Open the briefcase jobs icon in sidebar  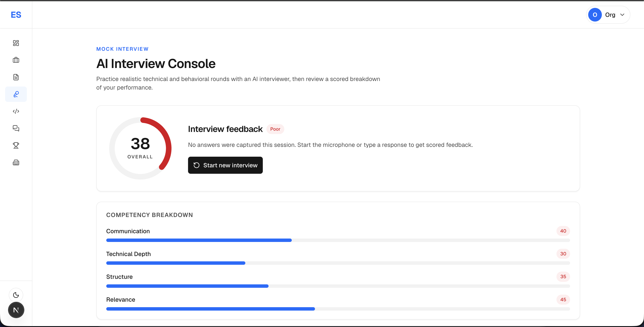point(16,60)
